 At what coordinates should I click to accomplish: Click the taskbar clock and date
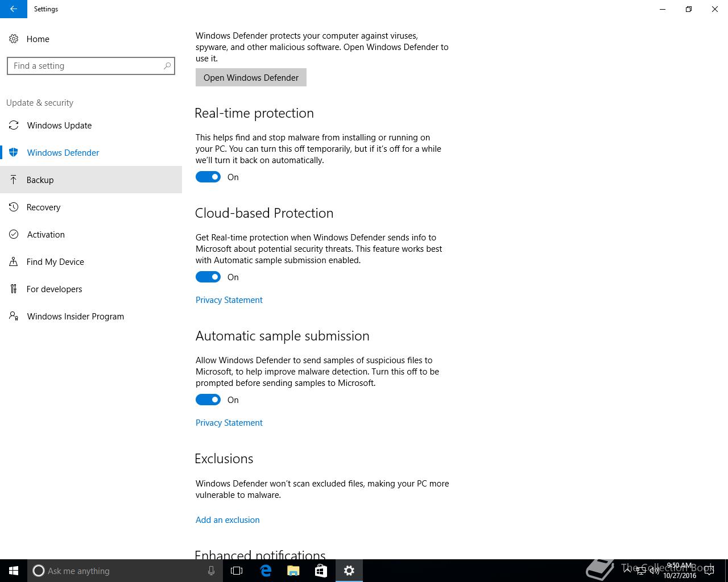tap(680, 571)
